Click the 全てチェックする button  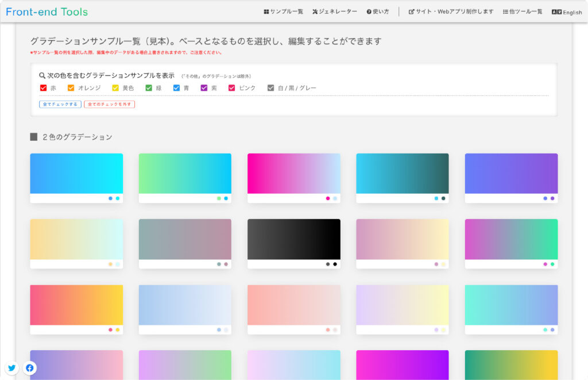60,105
